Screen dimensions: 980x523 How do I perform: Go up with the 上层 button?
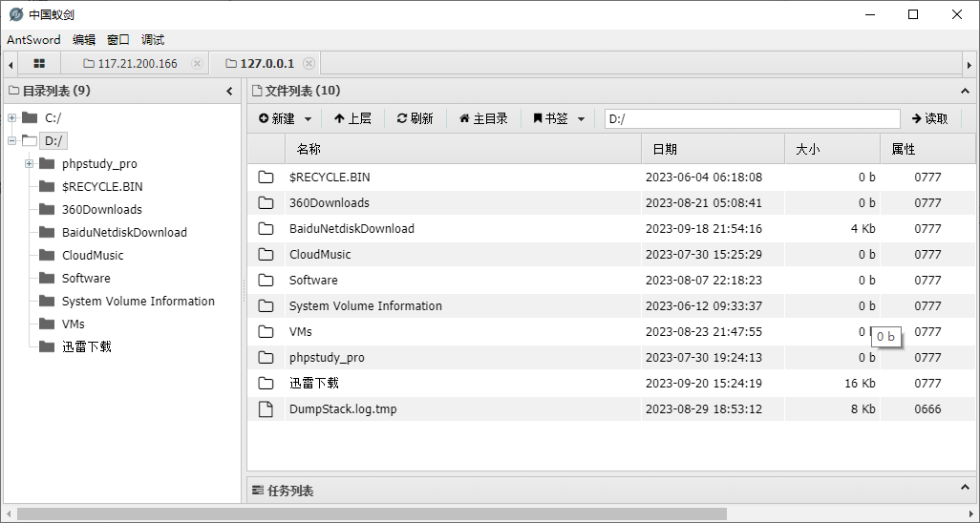352,118
